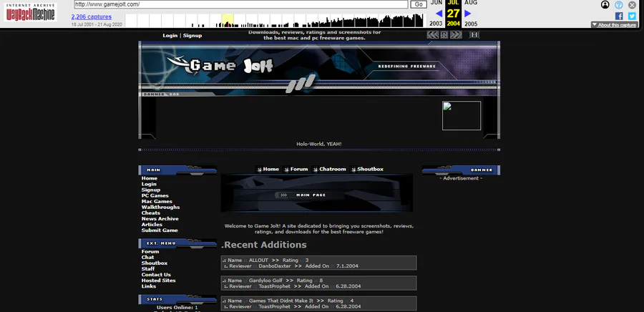Open Staff page from Ext. Menu

pos(148,269)
